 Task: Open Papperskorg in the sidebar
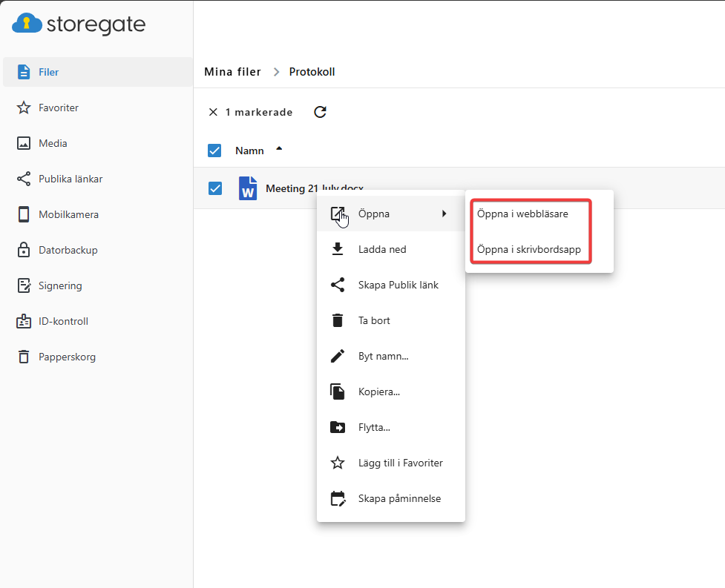click(x=67, y=357)
